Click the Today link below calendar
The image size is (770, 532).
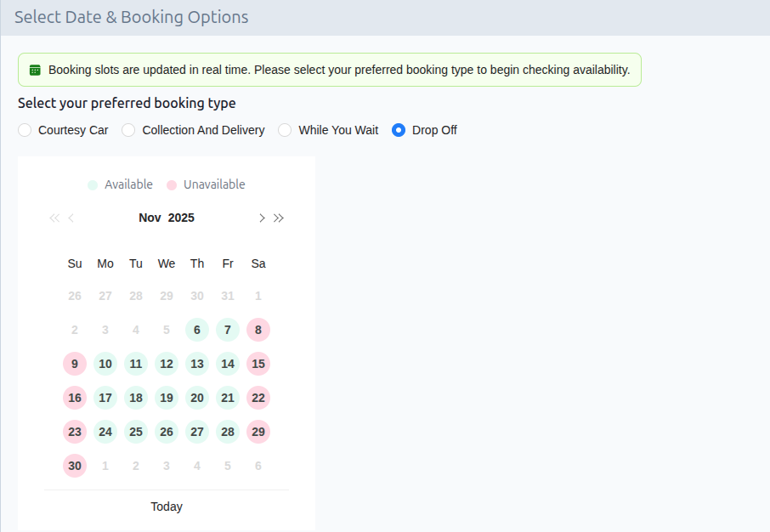click(167, 507)
